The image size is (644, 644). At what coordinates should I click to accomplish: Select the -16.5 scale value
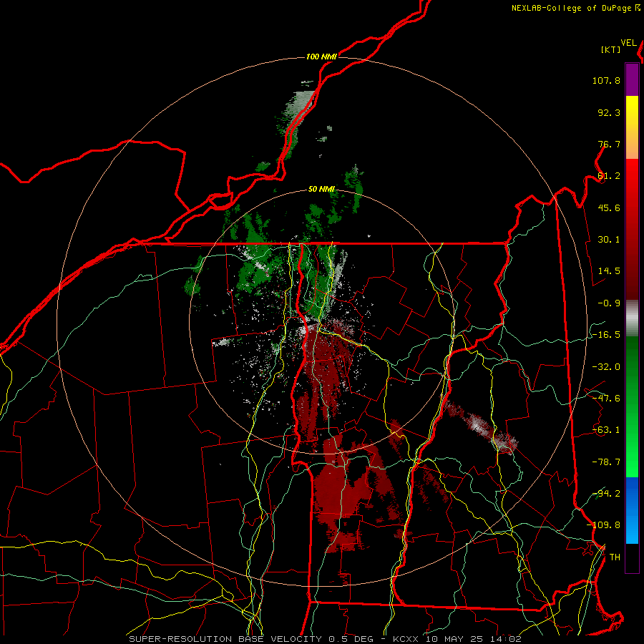(606, 335)
